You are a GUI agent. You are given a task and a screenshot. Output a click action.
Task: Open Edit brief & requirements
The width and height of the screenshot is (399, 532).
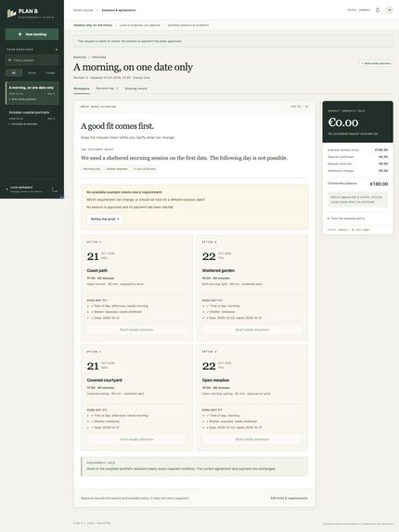pos(289,498)
